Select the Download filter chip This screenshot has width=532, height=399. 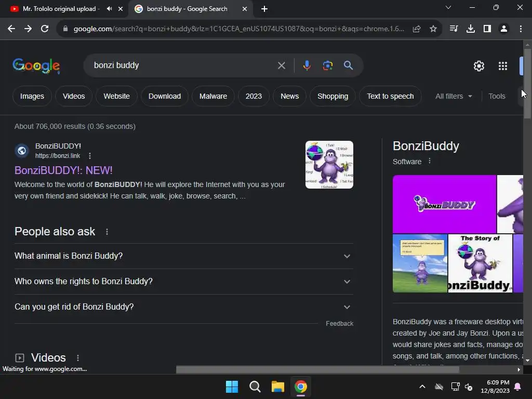coord(165,96)
